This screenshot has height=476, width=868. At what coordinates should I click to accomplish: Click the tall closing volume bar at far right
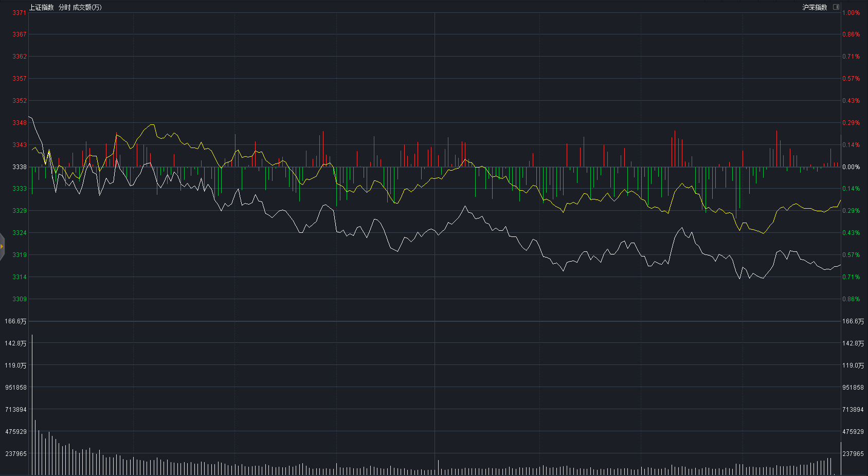(x=841, y=458)
